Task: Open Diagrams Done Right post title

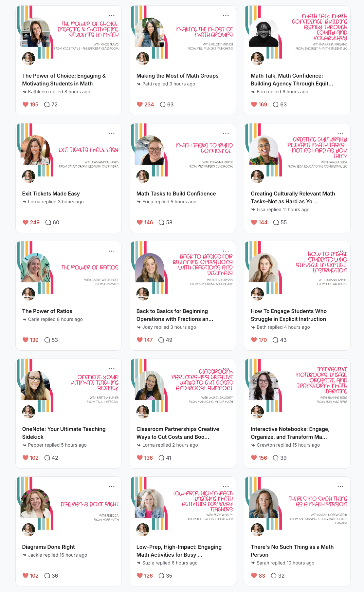Action: click(48, 547)
